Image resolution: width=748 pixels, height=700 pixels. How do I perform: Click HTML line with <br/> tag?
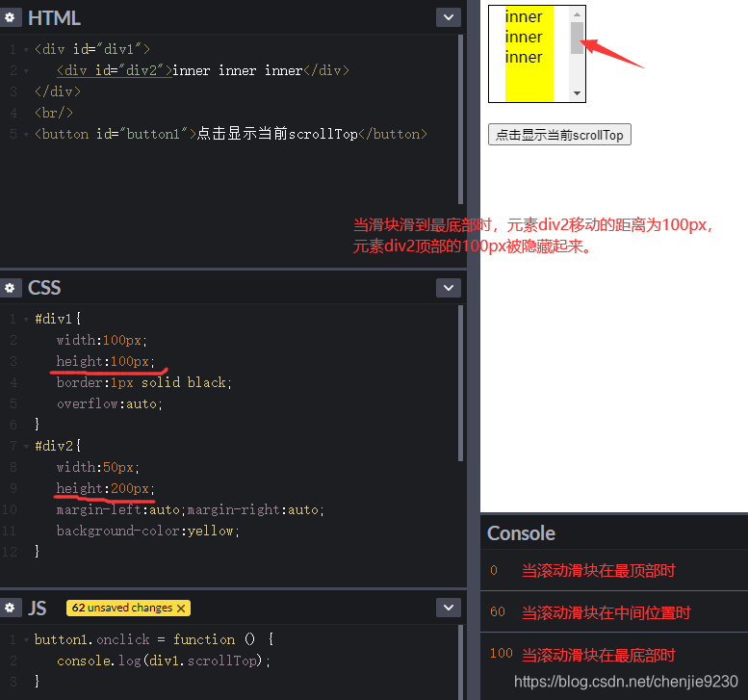coord(54,113)
